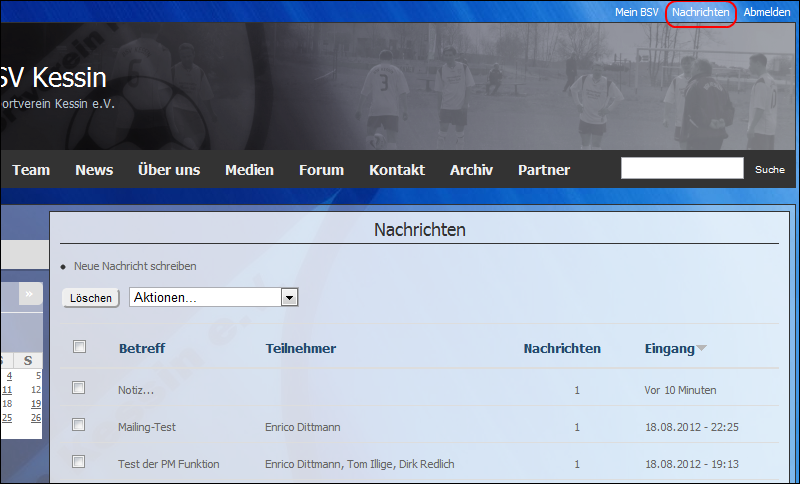800x484 pixels.
Task: Select the Mailing-Test message checkbox
Action: pyautogui.click(x=79, y=425)
